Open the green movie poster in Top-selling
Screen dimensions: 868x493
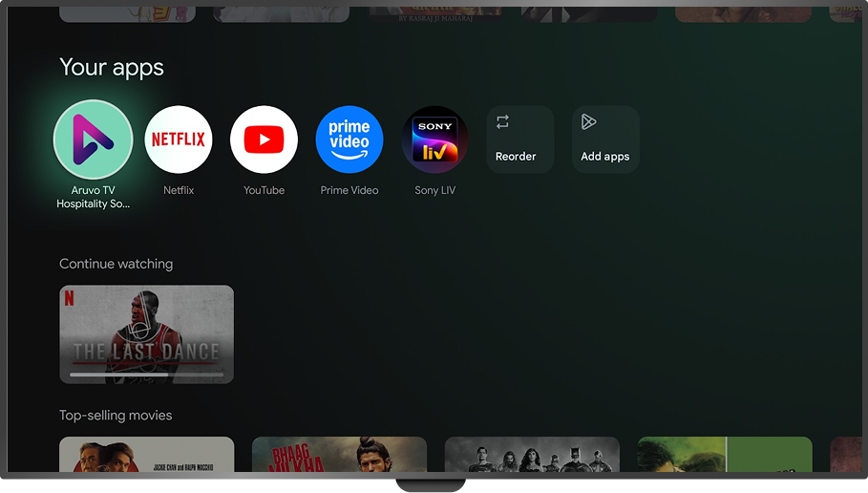coord(724,455)
